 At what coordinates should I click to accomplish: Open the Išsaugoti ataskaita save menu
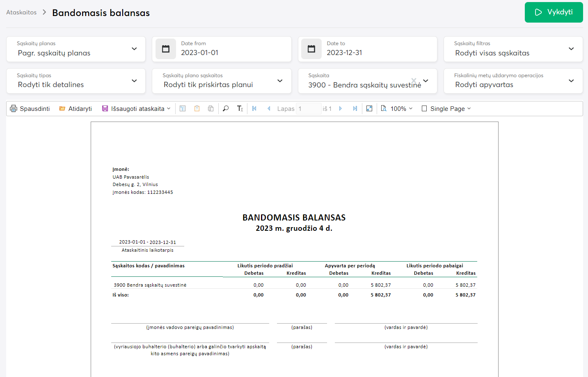(x=136, y=109)
